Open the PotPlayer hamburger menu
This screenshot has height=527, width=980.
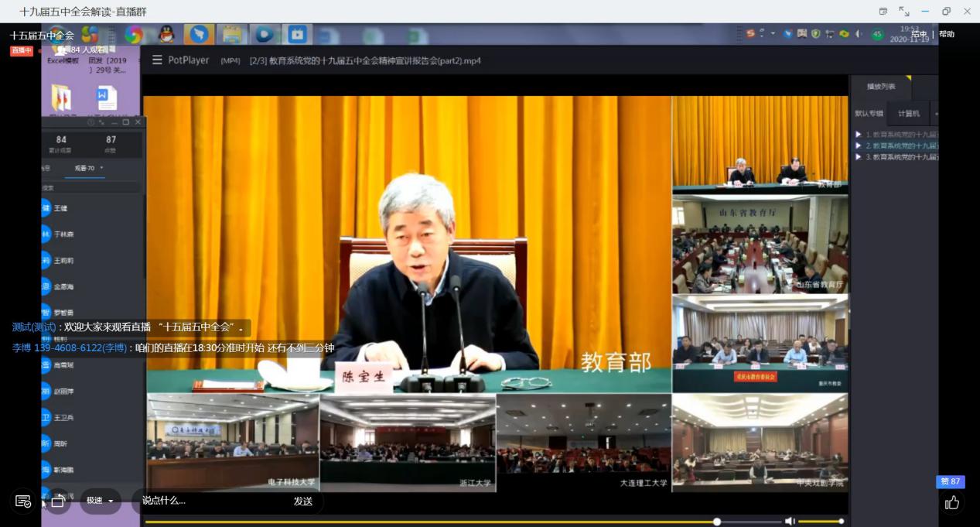[x=157, y=60]
